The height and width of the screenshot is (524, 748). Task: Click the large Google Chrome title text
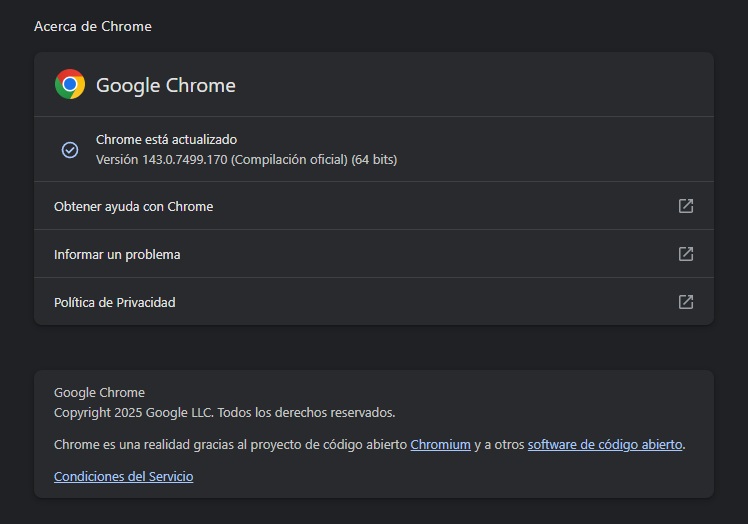166,85
